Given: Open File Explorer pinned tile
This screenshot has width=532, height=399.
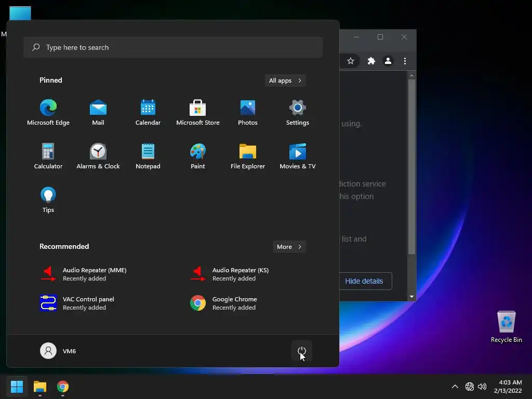Looking at the screenshot, I should point(248,156).
